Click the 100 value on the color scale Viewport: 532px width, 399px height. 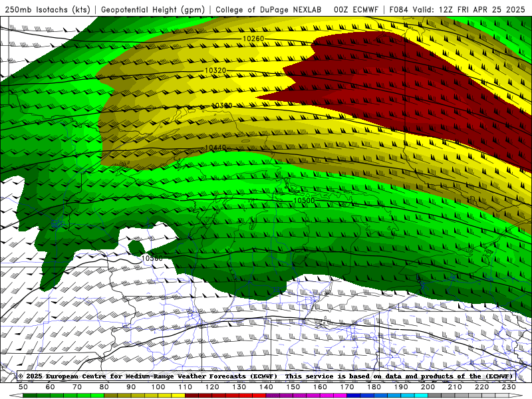(x=158, y=387)
